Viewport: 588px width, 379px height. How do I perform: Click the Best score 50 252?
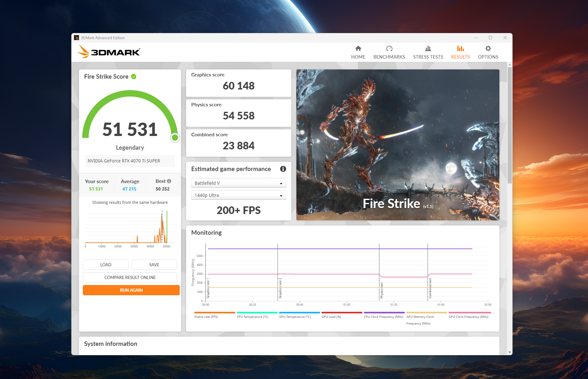(x=163, y=189)
